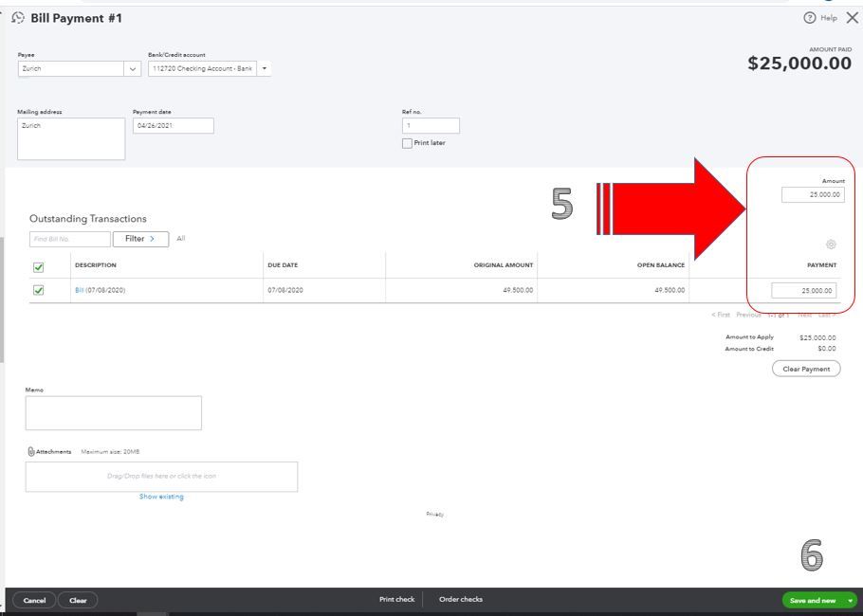The width and height of the screenshot is (863, 616).
Task: Click the DUE DATE column header
Action: click(283, 265)
